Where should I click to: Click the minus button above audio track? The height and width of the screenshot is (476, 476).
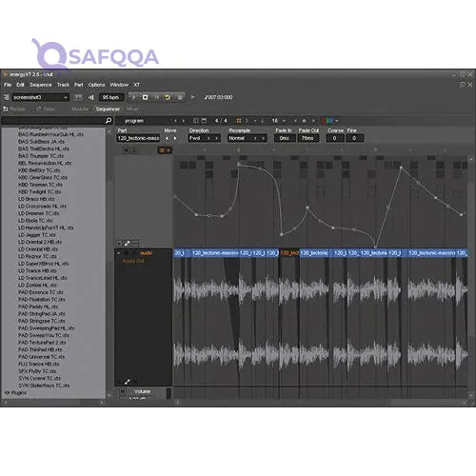tap(135, 244)
